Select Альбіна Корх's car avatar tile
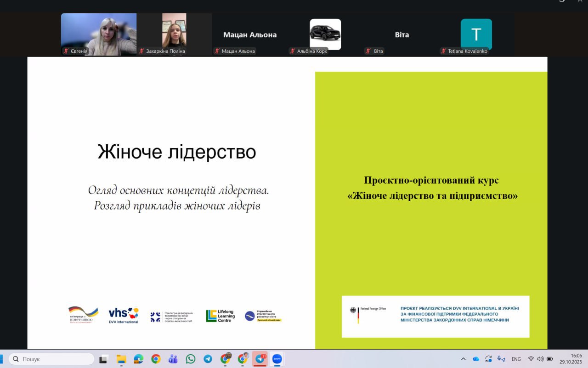The image size is (588, 368). coord(325,34)
